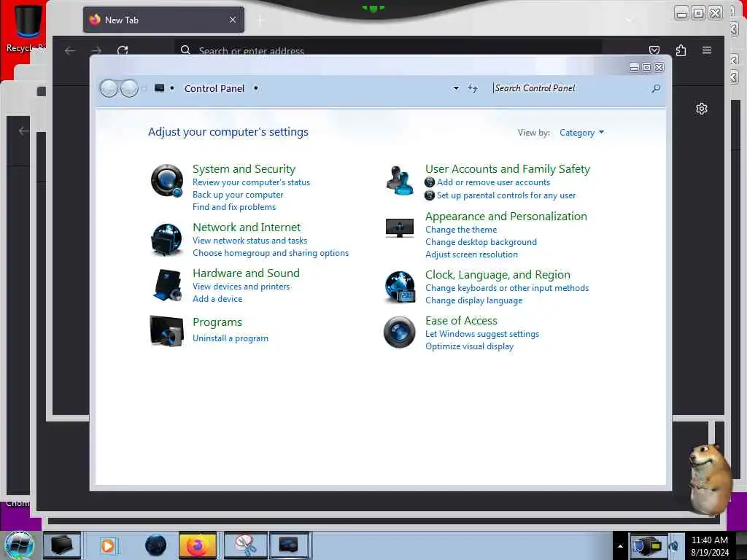The height and width of the screenshot is (560, 747).
Task: Open Hardware and Sound heading link
Action: (246, 273)
